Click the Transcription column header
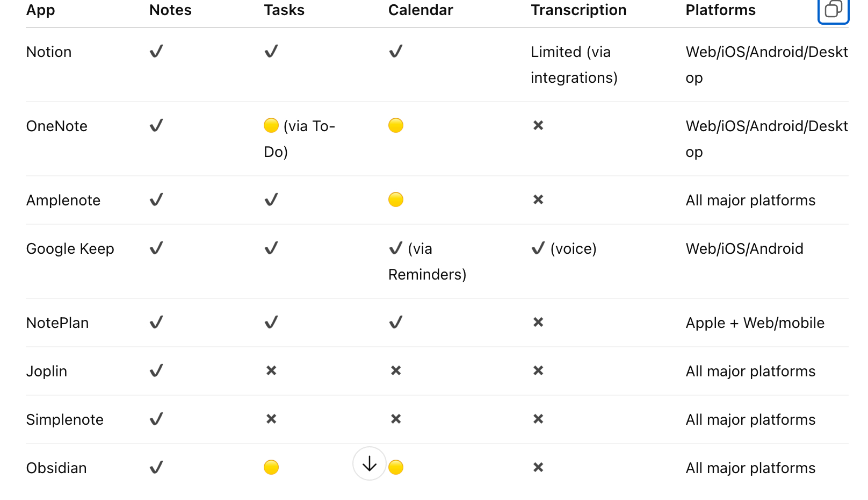This screenshot has height=500, width=868. tap(578, 10)
